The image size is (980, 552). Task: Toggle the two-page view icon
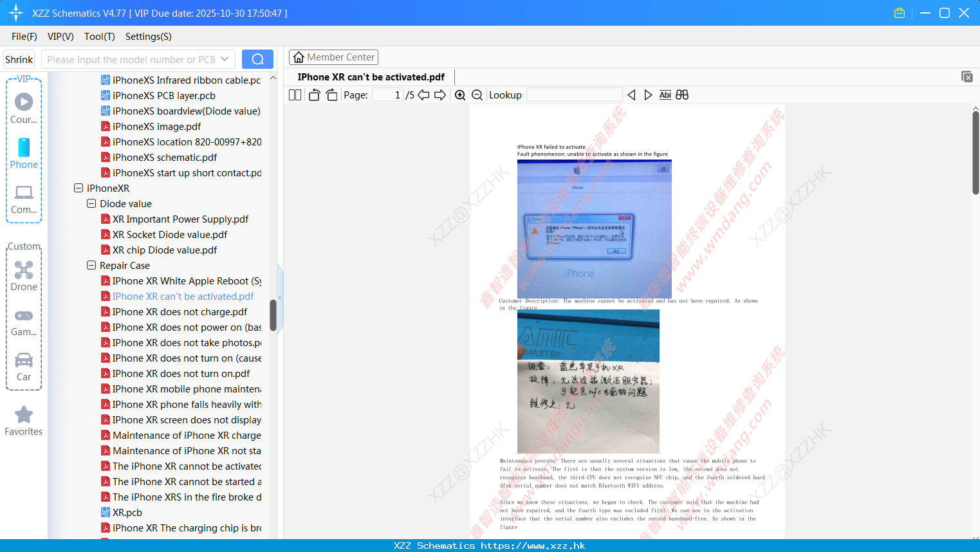[x=295, y=95]
